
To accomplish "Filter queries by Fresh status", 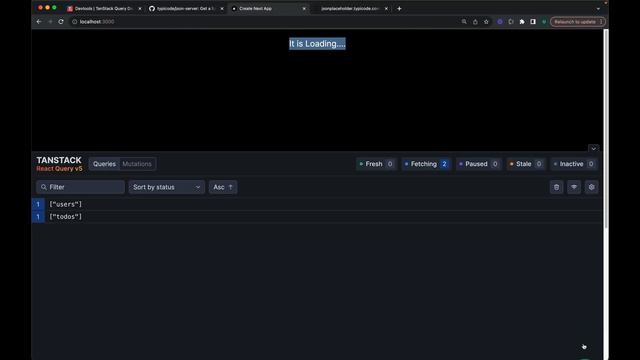I will [376, 164].
